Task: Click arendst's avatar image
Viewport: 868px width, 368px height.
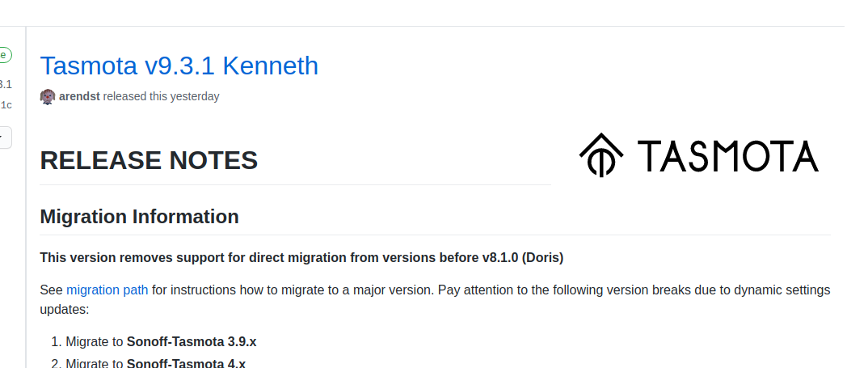Action: click(48, 96)
